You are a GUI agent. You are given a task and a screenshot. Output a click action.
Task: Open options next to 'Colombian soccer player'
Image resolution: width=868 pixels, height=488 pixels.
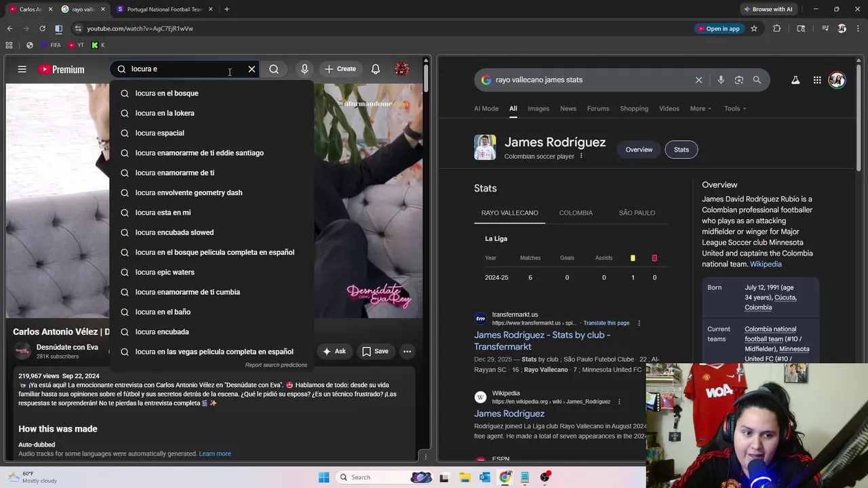[x=581, y=157]
